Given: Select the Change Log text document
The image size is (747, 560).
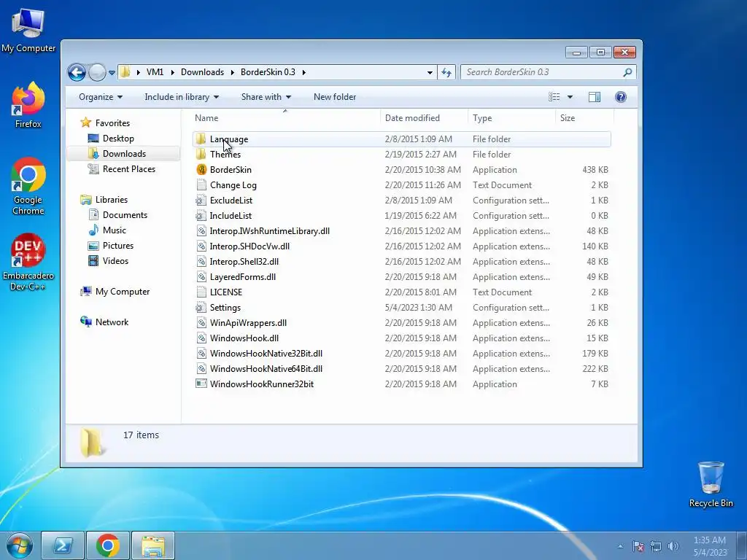Looking at the screenshot, I should pos(233,185).
